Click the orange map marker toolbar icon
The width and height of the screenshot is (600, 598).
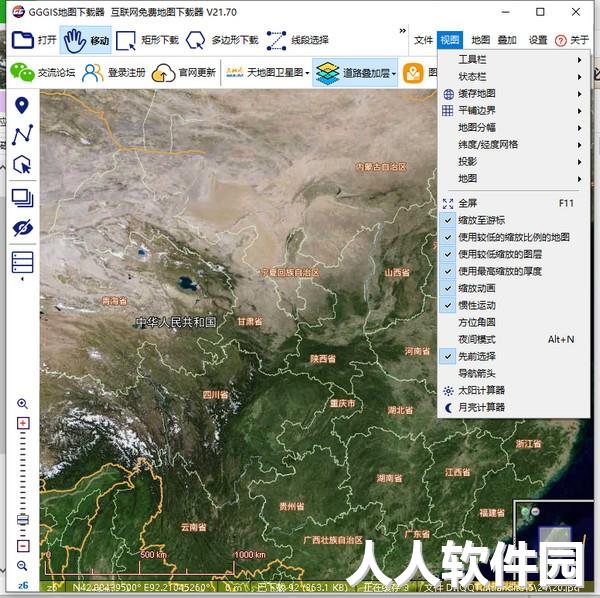[x=413, y=73]
